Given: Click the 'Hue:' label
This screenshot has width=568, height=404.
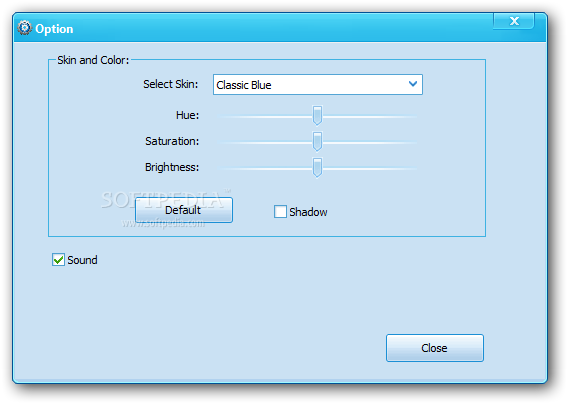Looking at the screenshot, I should 187,115.
